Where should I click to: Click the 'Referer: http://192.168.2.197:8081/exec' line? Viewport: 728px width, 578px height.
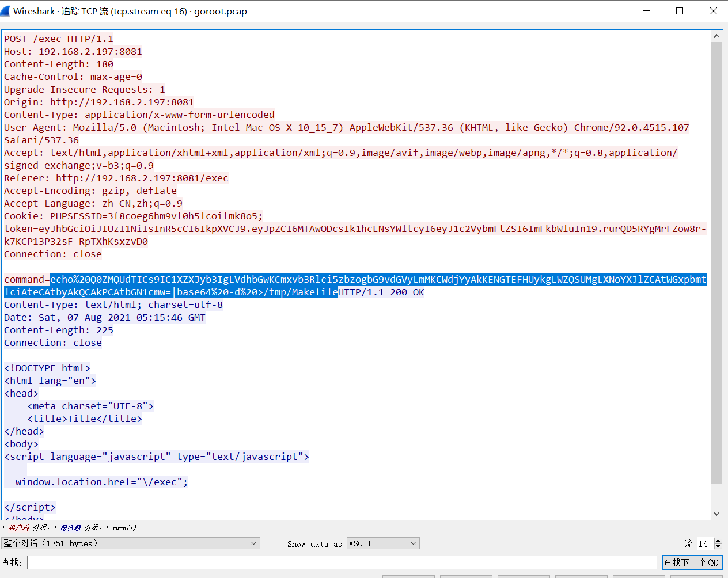[x=116, y=178]
